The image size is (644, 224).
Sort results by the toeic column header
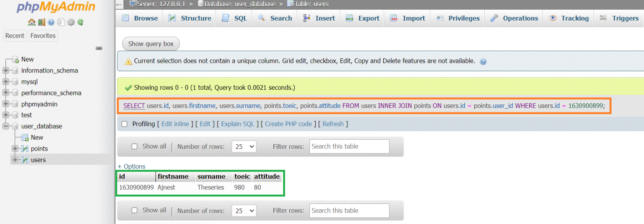(242, 177)
